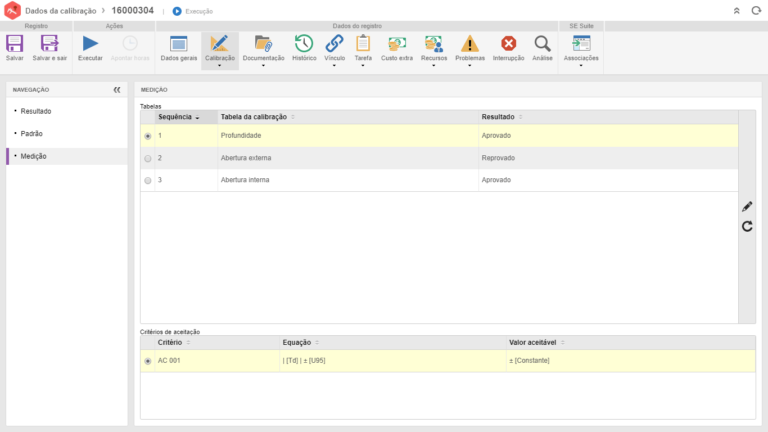
Task: Expand the Documentação dropdown arrow
Action: pos(264,67)
